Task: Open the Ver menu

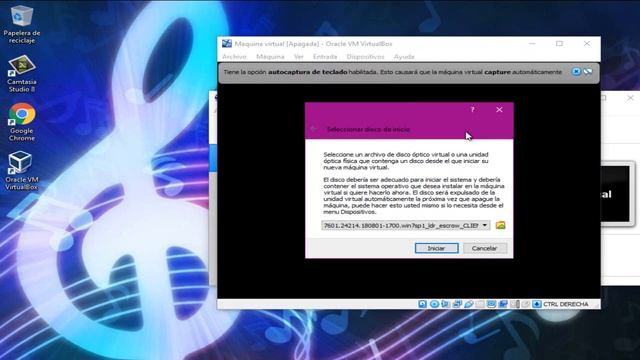Action: tap(299, 57)
